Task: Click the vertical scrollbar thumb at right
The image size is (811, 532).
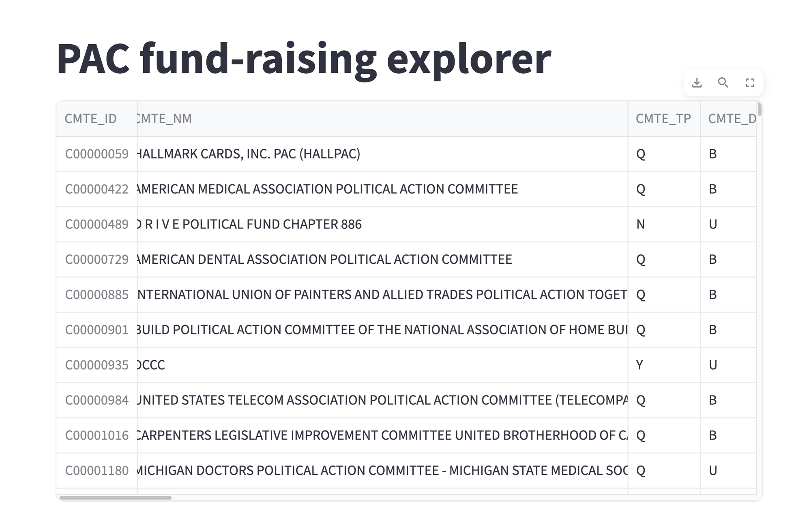Action: [x=759, y=109]
